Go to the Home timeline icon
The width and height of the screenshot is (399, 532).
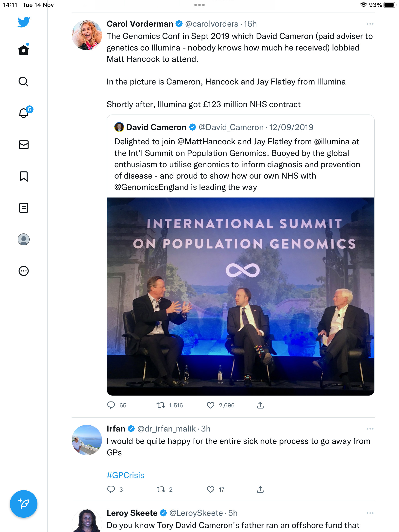click(24, 50)
